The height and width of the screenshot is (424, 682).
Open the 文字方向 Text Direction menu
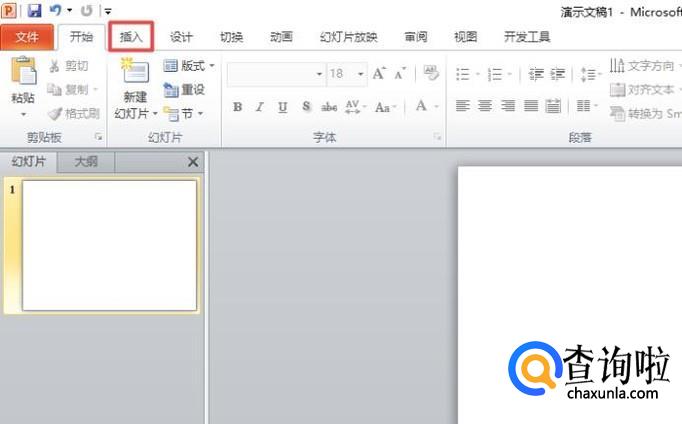(645, 66)
